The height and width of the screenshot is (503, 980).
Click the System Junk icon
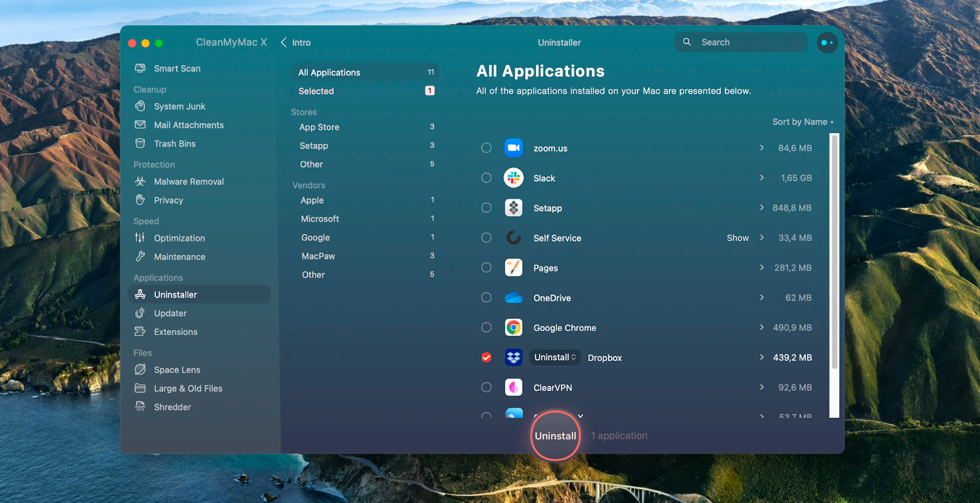(x=140, y=106)
